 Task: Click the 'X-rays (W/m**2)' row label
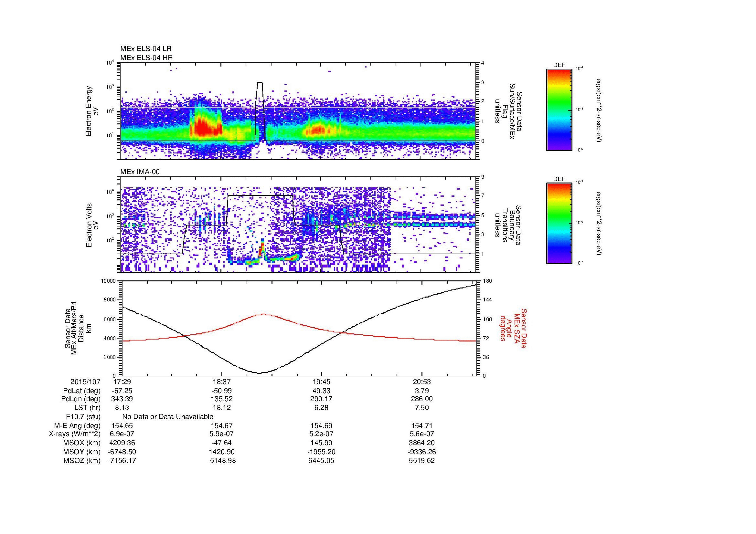pos(75,434)
